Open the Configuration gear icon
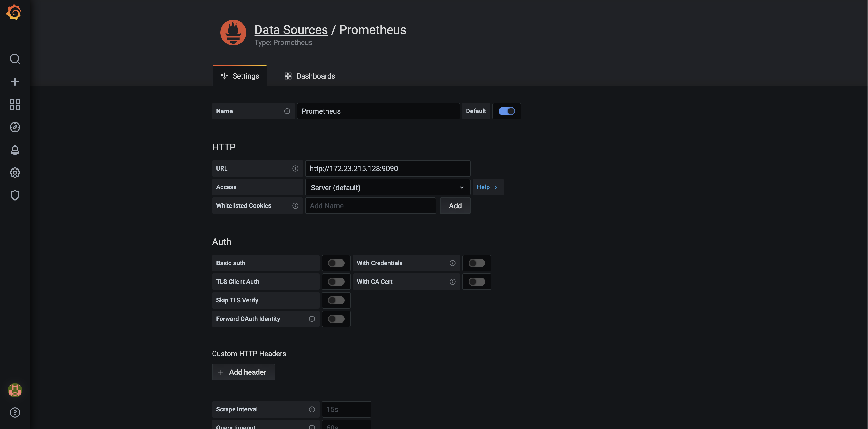 point(15,173)
